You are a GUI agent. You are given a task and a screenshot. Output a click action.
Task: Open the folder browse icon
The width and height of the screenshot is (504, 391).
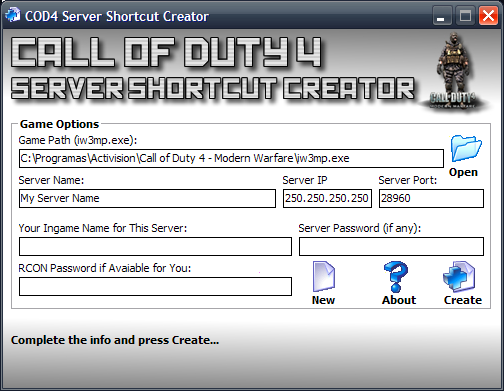466,148
